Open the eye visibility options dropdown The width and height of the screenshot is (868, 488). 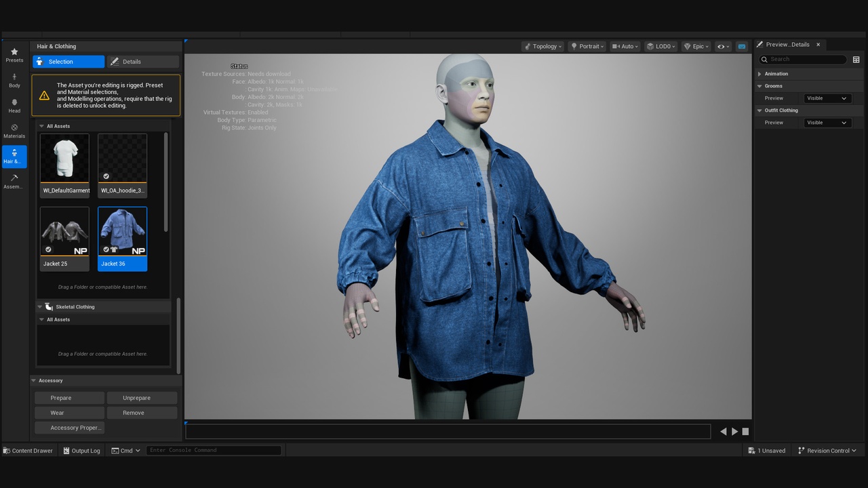click(x=724, y=46)
